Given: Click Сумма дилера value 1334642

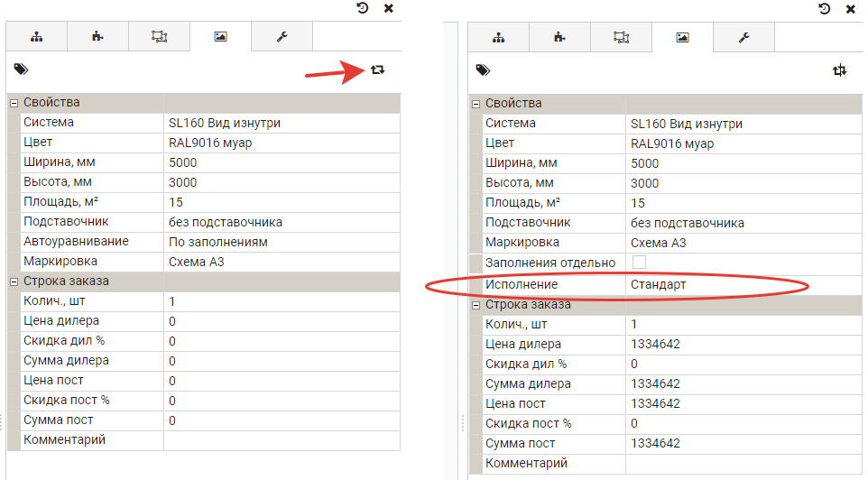Looking at the screenshot, I should pyautogui.click(x=744, y=383).
